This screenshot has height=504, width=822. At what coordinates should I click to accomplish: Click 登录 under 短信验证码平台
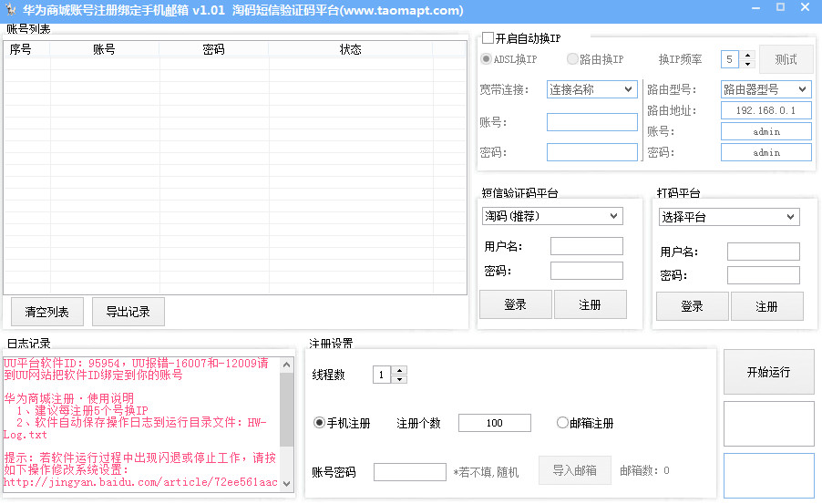(515, 304)
